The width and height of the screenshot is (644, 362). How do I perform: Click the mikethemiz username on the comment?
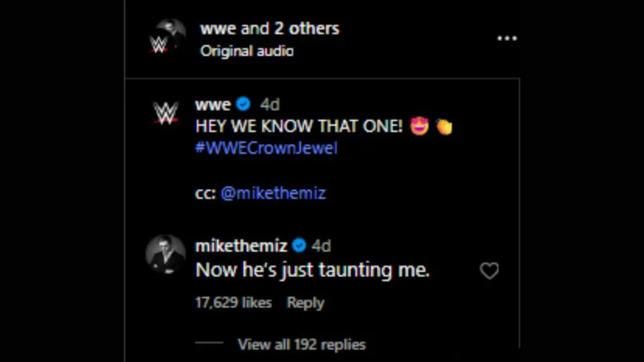click(x=241, y=245)
